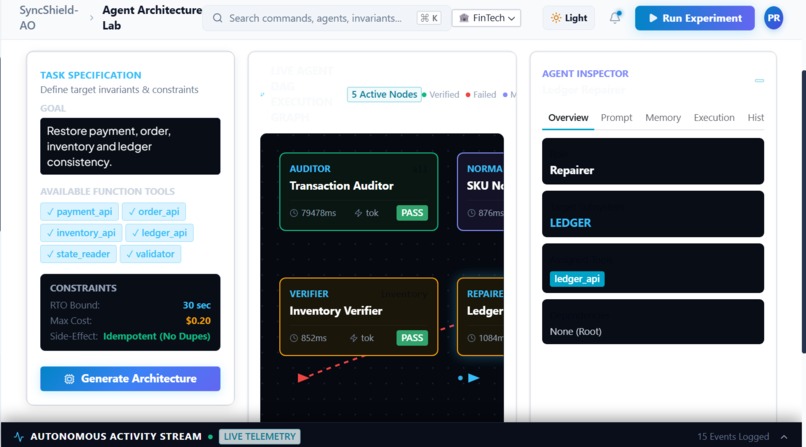Image resolution: width=806 pixels, height=447 pixels.
Task: Click the FinTech briefcase icon
Action: 464,18
